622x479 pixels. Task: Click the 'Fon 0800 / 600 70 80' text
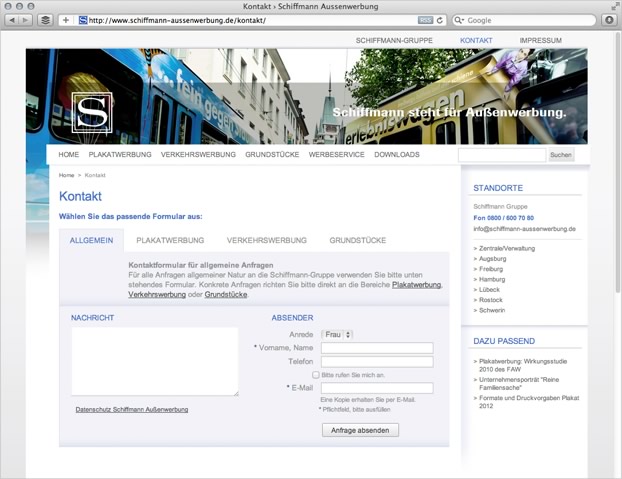pos(503,218)
